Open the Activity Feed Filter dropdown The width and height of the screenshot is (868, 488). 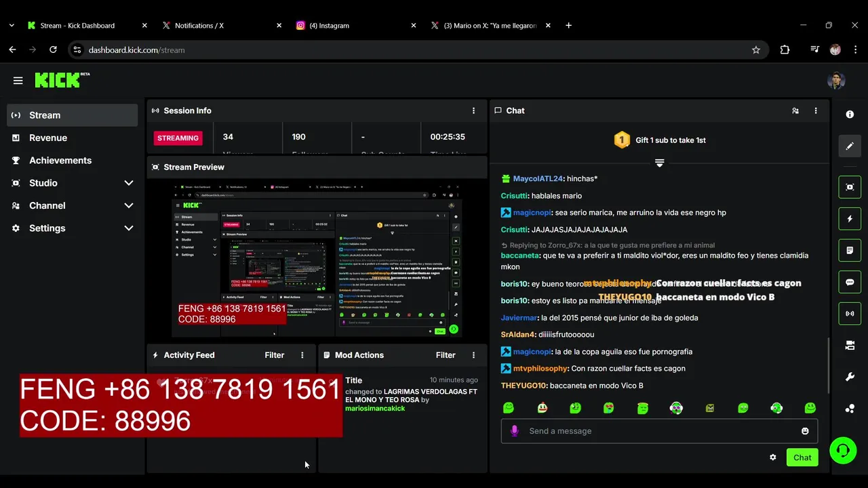[x=274, y=355]
